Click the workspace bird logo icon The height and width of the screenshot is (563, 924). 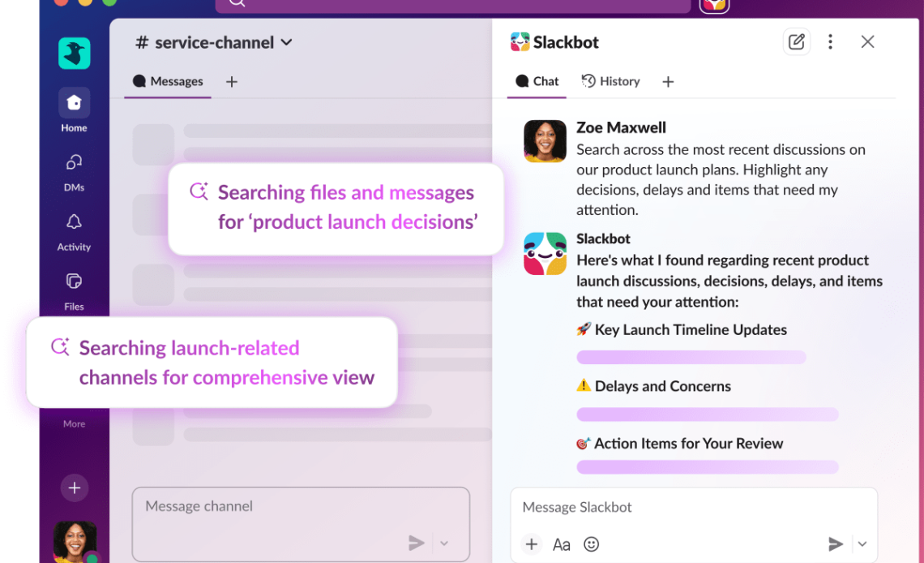74,54
